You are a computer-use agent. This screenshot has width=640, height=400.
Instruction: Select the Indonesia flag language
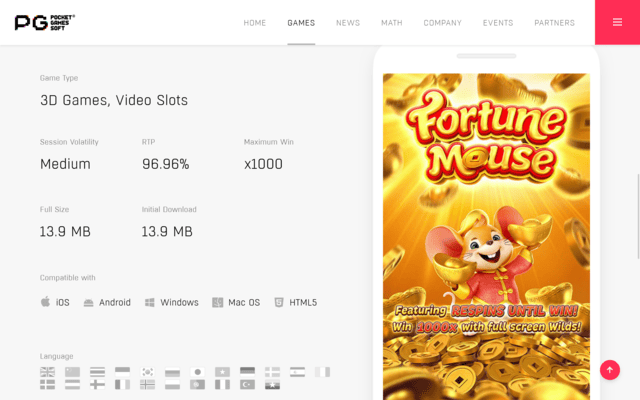(x=122, y=372)
